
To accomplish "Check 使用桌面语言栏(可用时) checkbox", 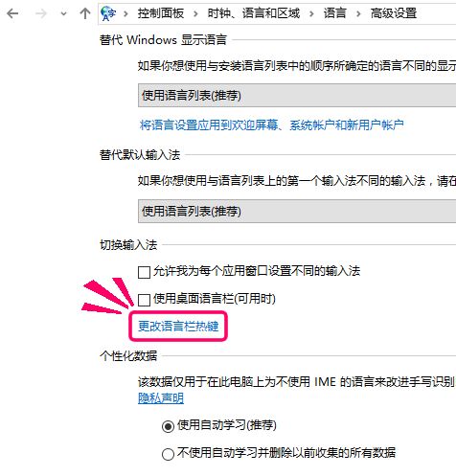I will coord(144,300).
